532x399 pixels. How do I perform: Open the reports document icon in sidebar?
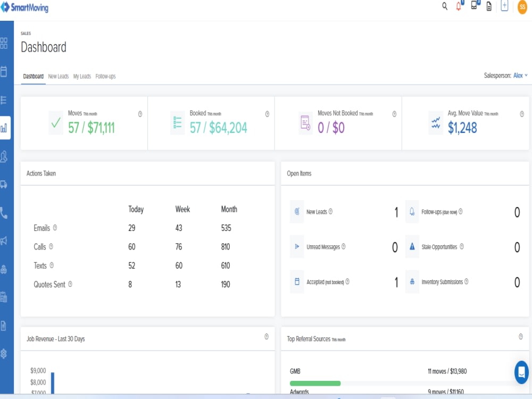click(3, 326)
